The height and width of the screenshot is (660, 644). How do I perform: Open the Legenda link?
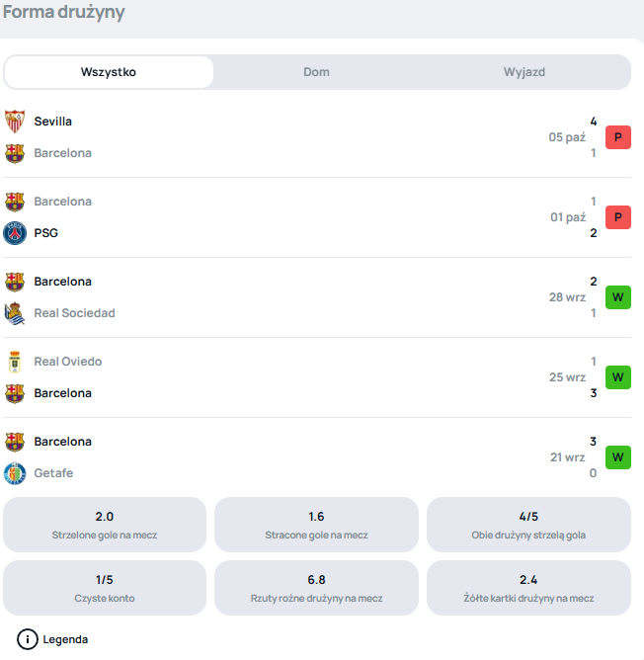pos(65,639)
